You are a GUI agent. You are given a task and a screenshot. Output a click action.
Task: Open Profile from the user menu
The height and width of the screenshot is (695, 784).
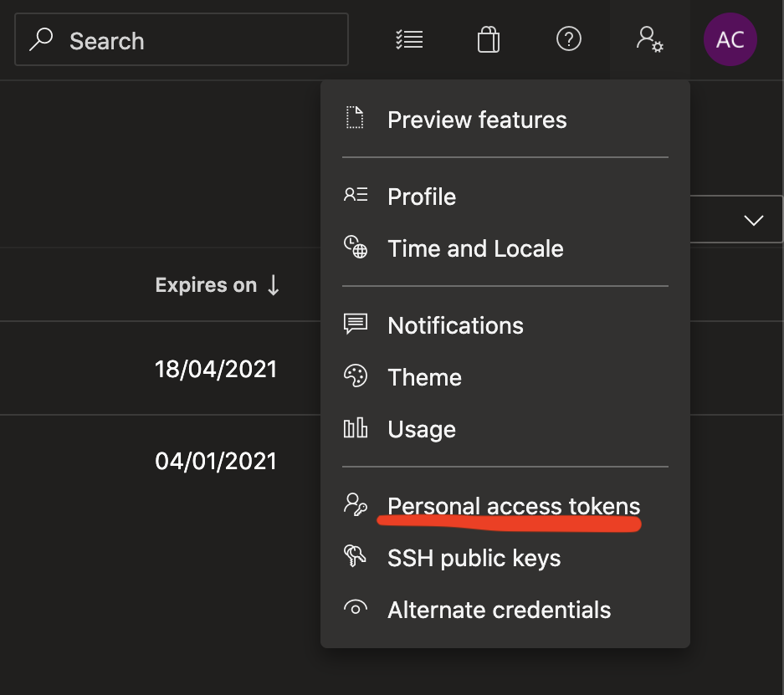505,197
